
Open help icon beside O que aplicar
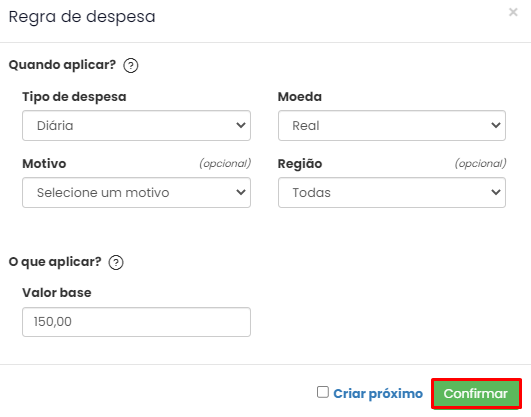pyautogui.click(x=116, y=263)
